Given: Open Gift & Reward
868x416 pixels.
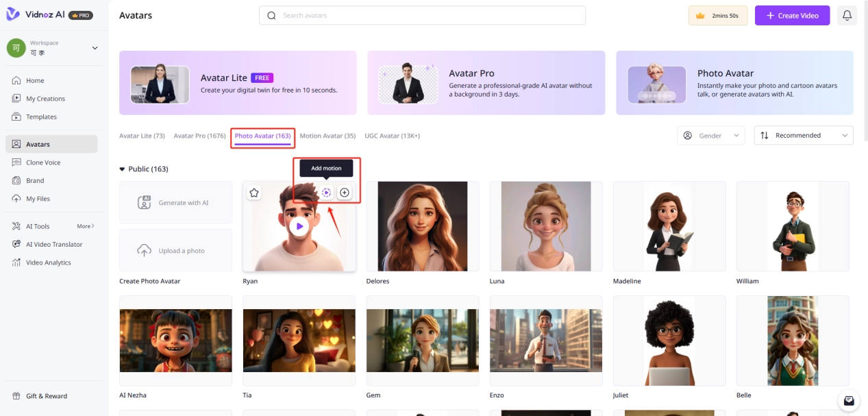Looking at the screenshot, I should pos(46,396).
